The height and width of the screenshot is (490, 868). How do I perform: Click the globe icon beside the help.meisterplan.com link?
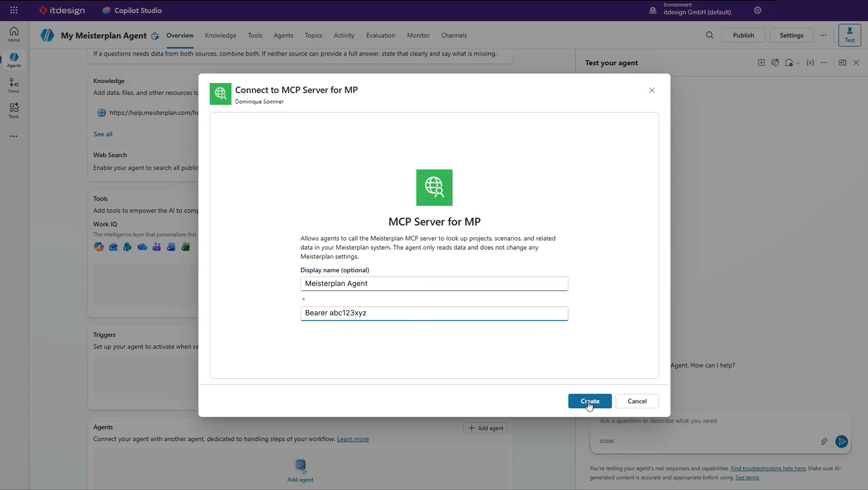[102, 113]
